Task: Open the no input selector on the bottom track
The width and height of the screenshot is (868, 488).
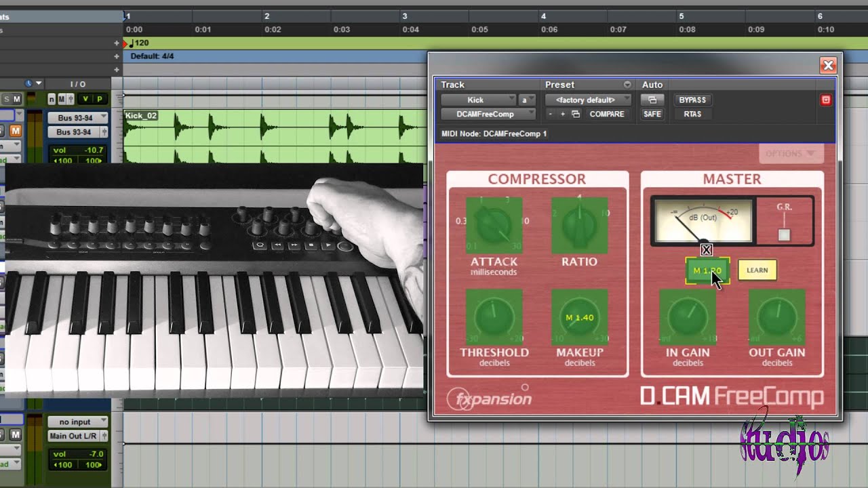Action: coord(78,422)
